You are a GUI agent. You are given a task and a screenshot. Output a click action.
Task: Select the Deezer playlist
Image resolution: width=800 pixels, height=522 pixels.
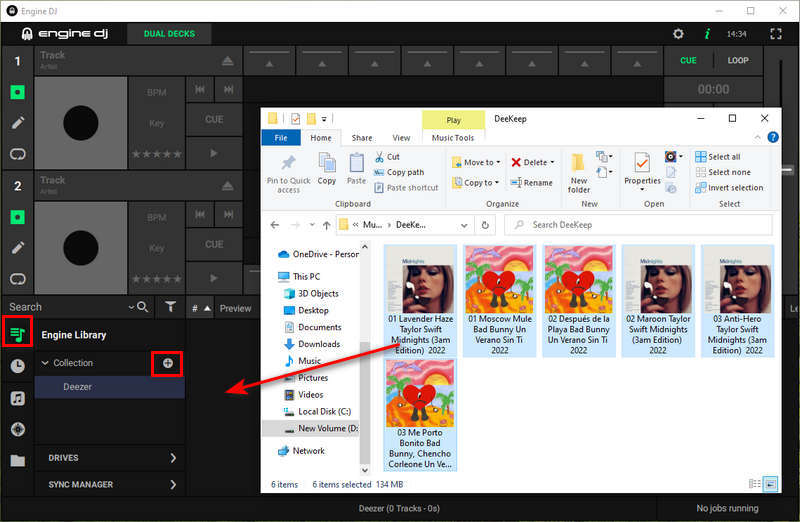click(110, 387)
